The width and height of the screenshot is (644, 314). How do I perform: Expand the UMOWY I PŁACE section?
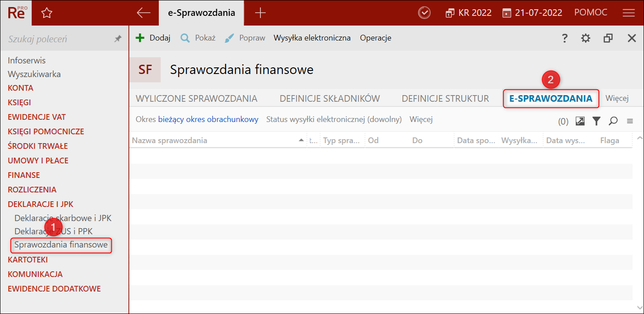tap(38, 161)
